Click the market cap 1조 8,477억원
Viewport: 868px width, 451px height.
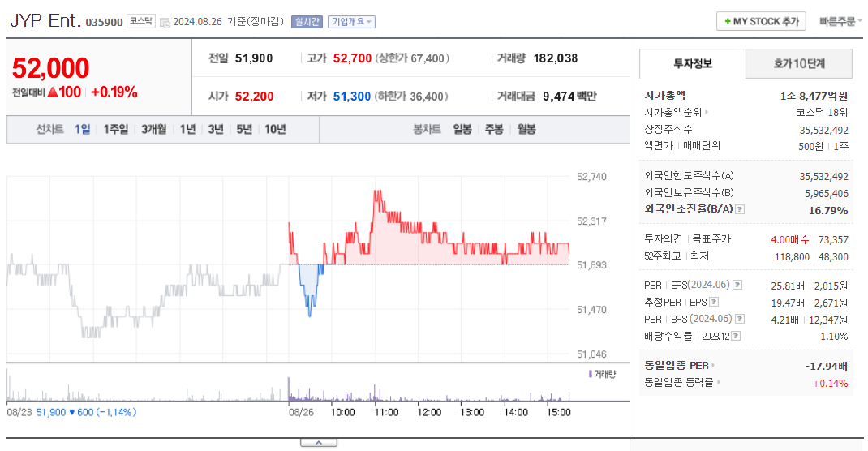(x=814, y=96)
